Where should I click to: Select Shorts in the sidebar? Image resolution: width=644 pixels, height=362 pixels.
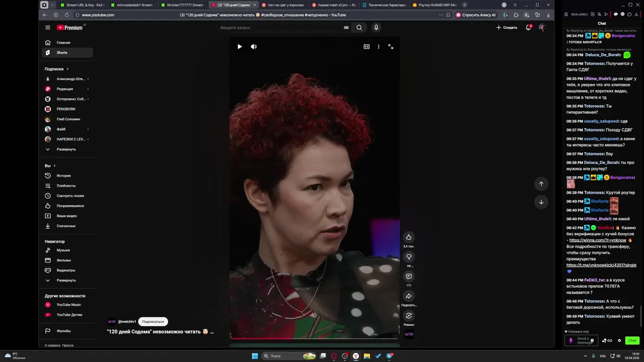pos(67,53)
